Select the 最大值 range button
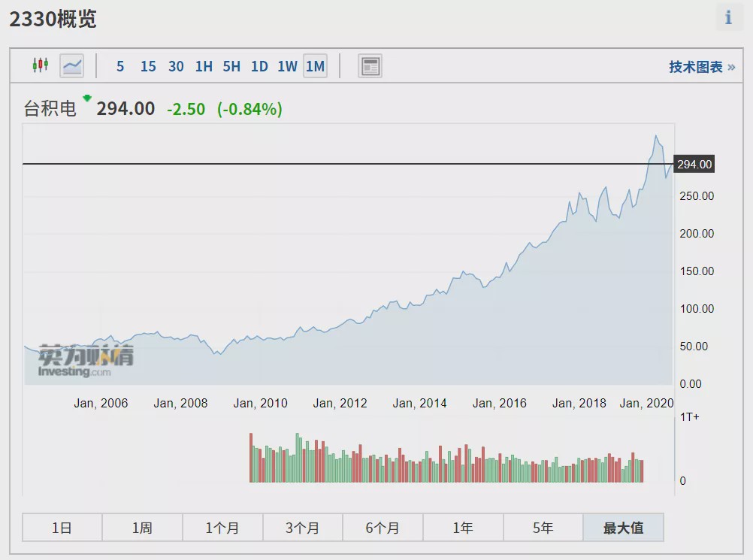Screen dimensions: 753x560 (623, 528)
